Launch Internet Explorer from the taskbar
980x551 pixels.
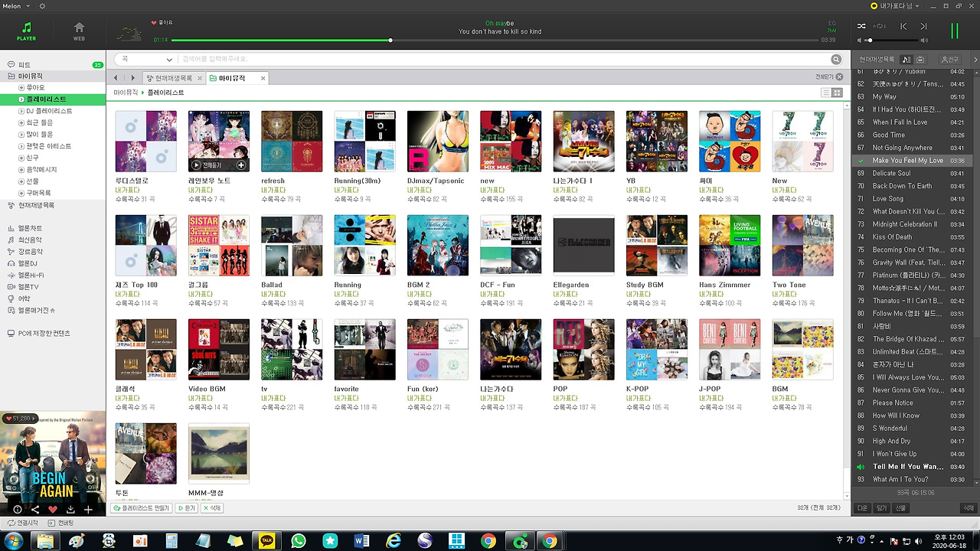pyautogui.click(x=394, y=541)
